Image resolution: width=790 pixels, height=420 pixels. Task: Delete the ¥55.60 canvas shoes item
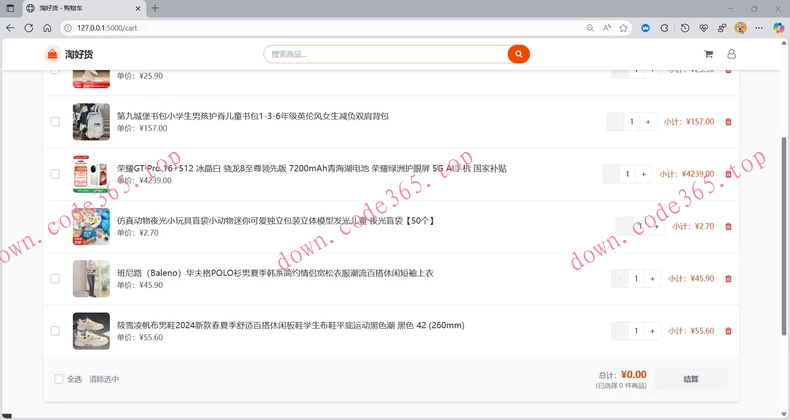click(x=728, y=331)
